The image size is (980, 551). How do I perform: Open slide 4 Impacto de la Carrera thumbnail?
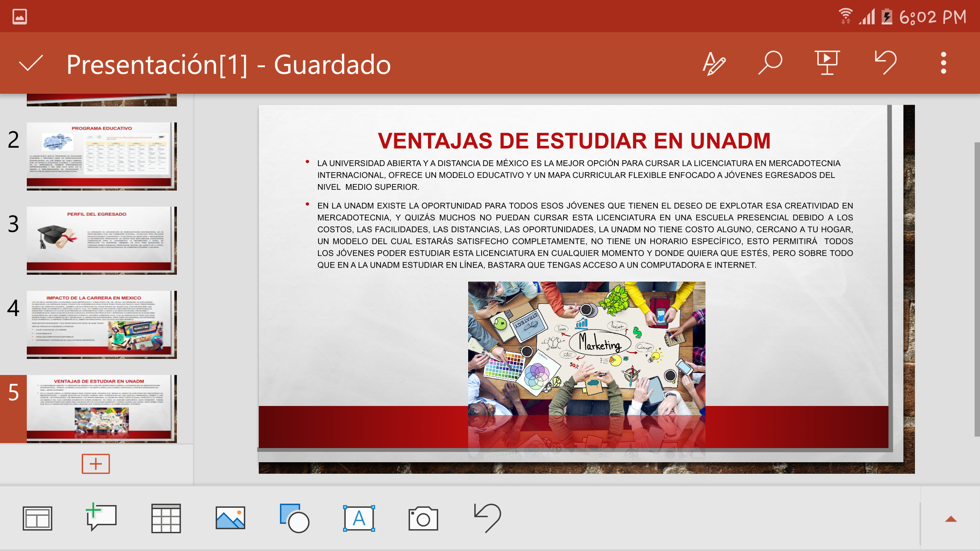pyautogui.click(x=102, y=324)
